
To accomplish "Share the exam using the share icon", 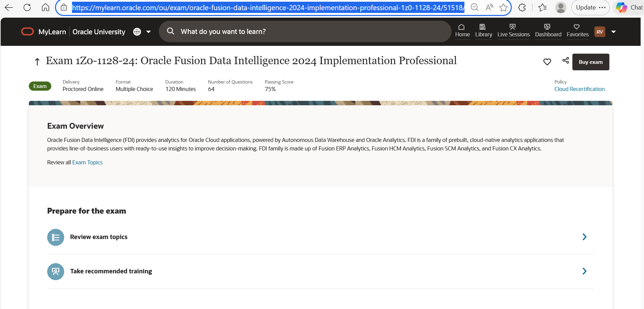I will pyautogui.click(x=566, y=60).
